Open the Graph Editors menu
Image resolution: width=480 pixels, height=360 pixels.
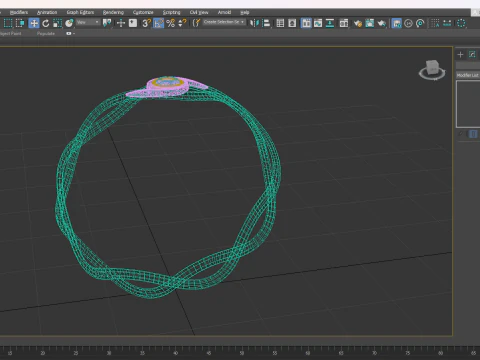(80, 12)
